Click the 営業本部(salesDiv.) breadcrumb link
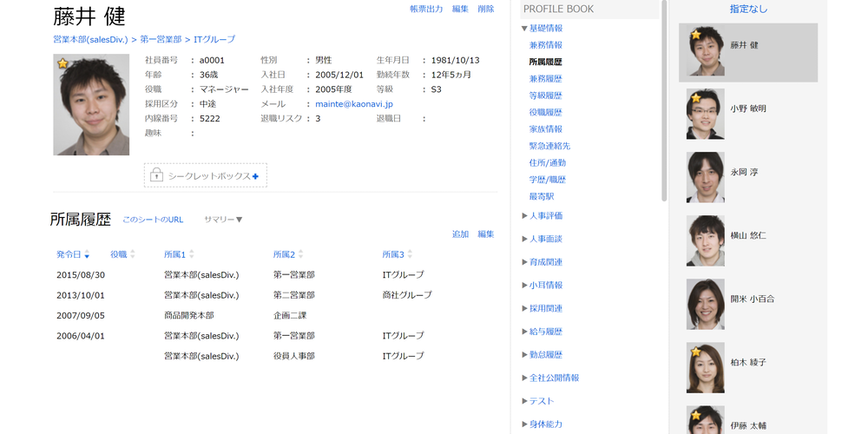 [91, 39]
